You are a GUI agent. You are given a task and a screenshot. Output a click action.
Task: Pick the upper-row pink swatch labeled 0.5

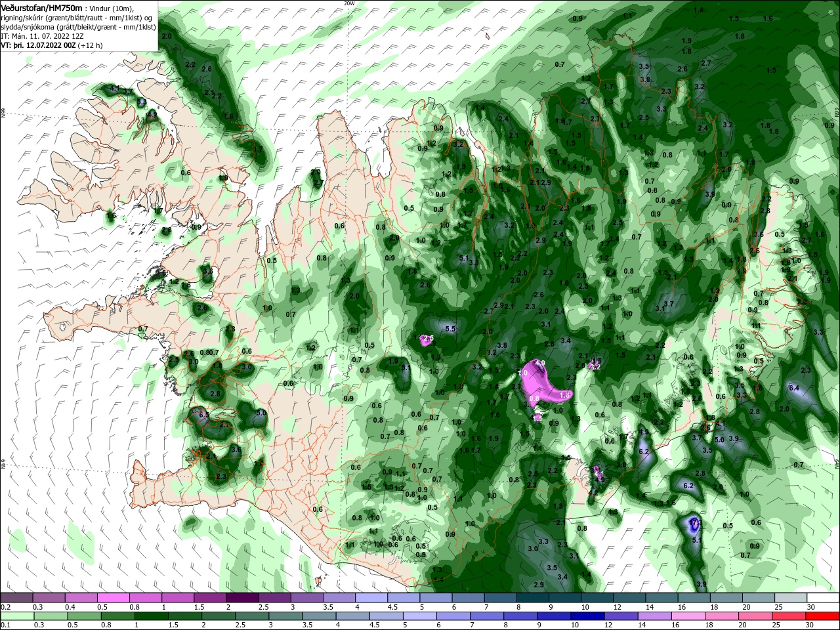[113, 598]
